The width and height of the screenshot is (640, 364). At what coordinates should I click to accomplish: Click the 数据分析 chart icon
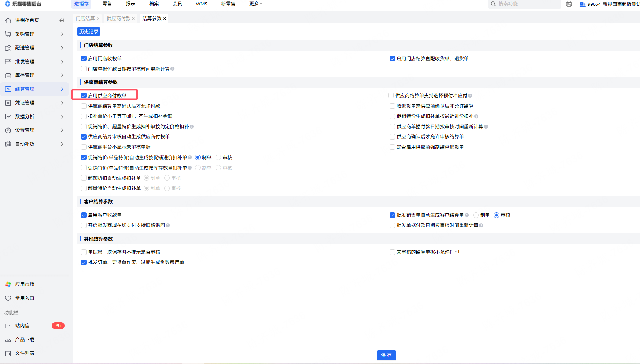pyautogui.click(x=8, y=116)
